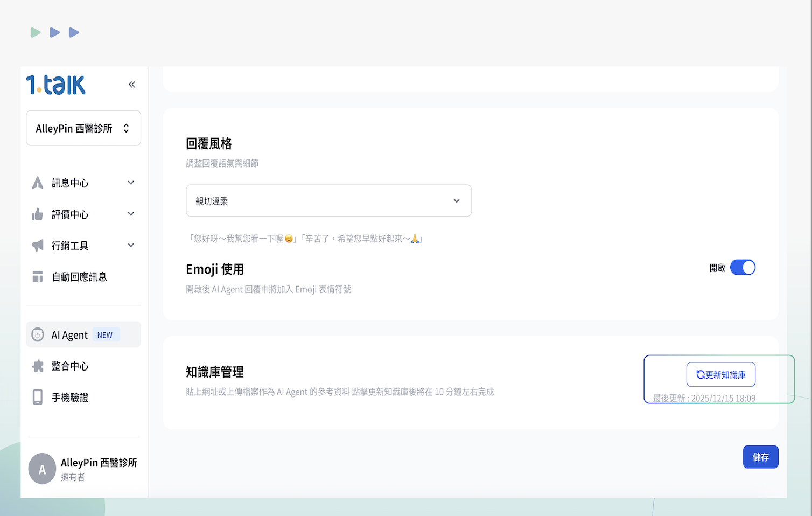Expand the 訊息中心 chevron
Image resolution: width=812 pixels, height=516 pixels.
[131, 183]
